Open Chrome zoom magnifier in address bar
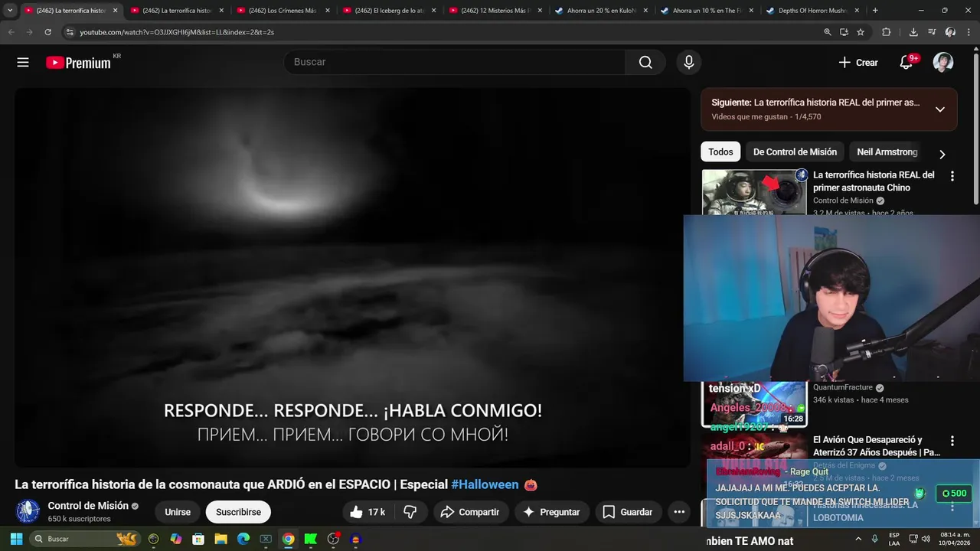 828,32
